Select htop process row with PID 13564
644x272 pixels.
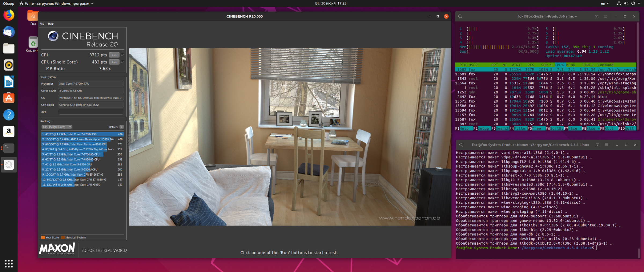(x=546, y=83)
